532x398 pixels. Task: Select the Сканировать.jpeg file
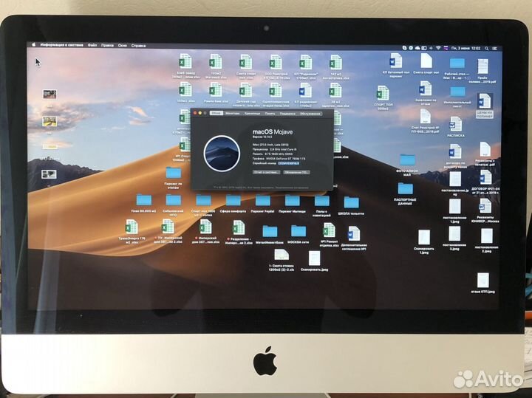[314, 261]
